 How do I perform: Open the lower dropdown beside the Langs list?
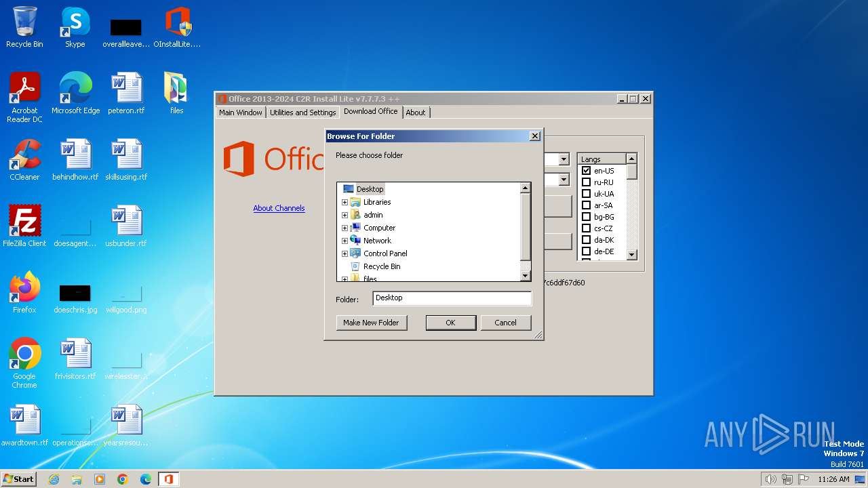pos(564,180)
